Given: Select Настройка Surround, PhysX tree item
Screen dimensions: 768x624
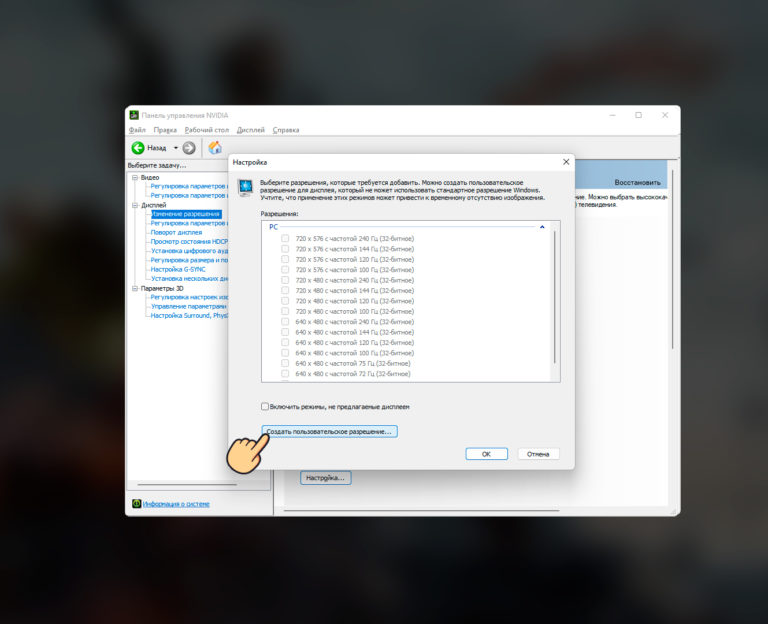Looking at the screenshot, I should pyautogui.click(x=189, y=315).
